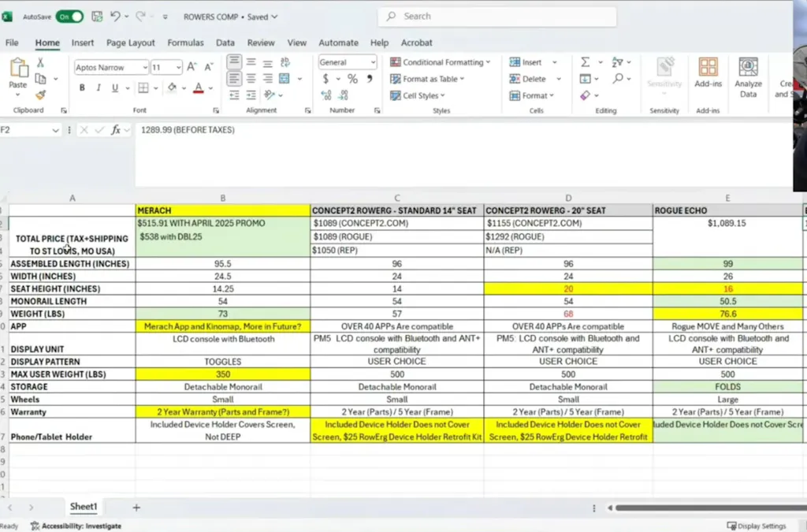Open the Formulas ribbon tab
This screenshot has height=532, width=807.
[x=185, y=43]
